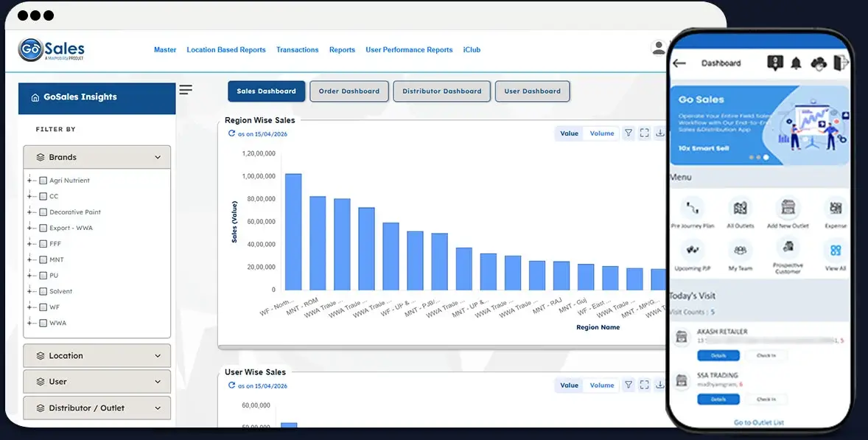Download the Region Wise Sales chart

pos(660,133)
